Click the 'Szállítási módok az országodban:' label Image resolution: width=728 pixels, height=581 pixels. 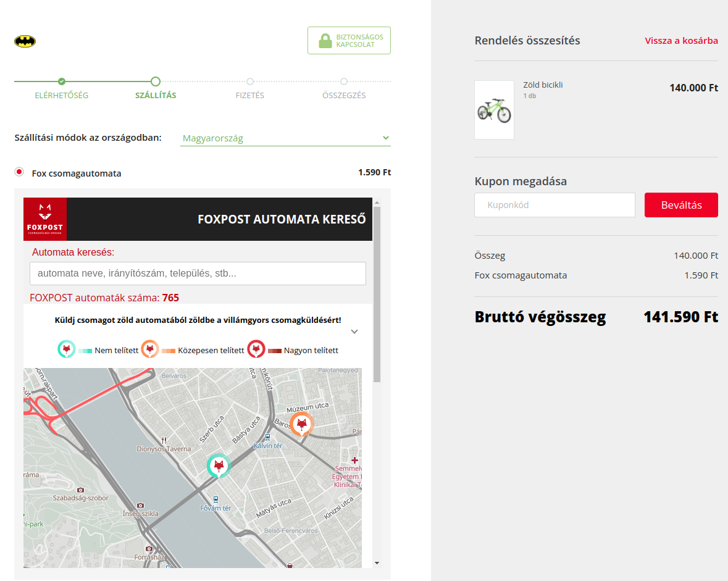coord(88,138)
